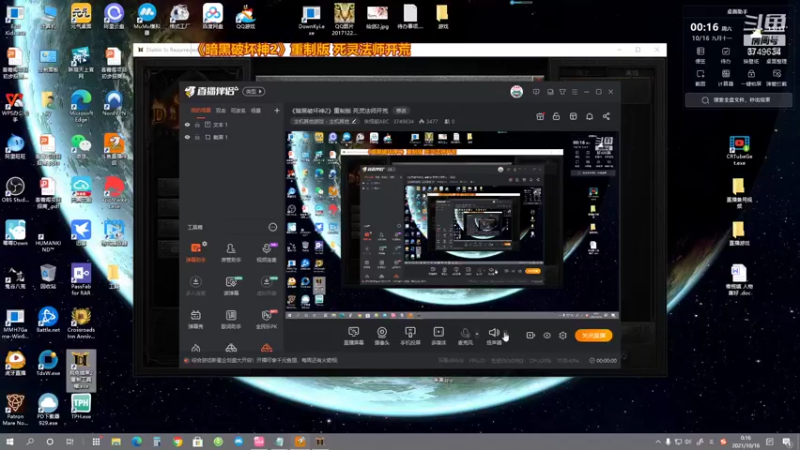Click the microphone icon in bottom toolbar

[465, 334]
